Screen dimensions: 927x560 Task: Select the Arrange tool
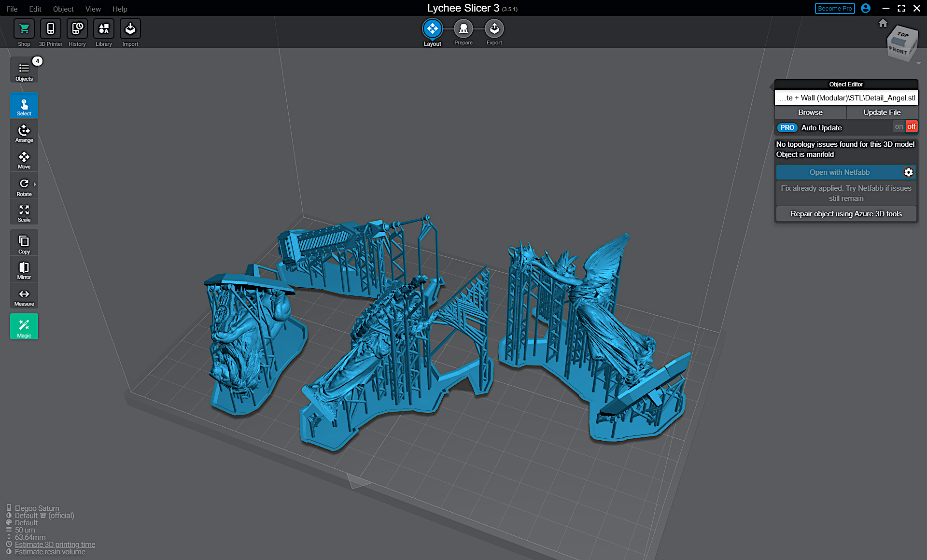coord(24,133)
